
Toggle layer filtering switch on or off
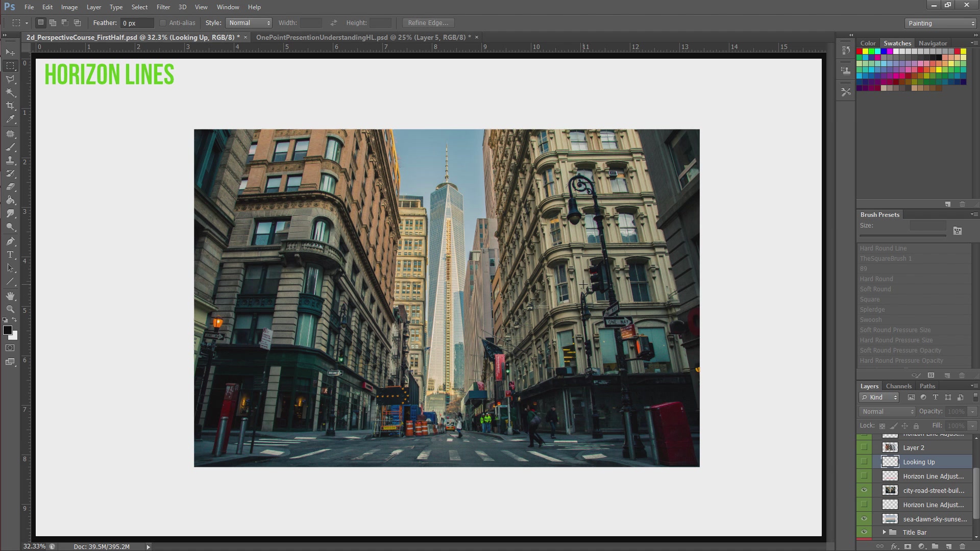coord(975,397)
